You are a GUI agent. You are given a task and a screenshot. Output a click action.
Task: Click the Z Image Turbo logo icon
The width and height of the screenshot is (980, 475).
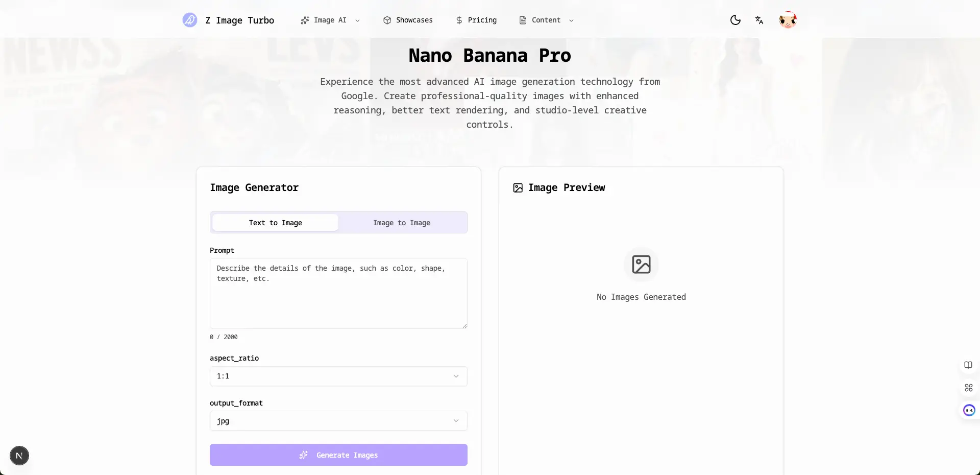[190, 20]
